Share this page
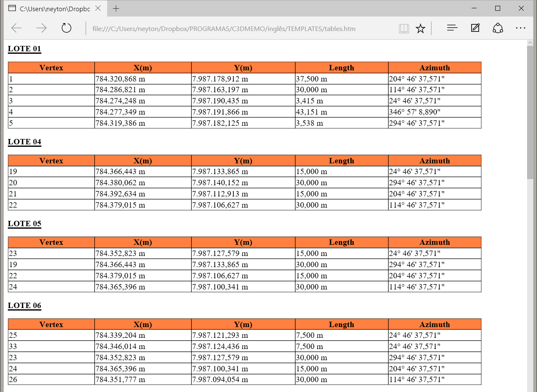Viewport: 537px width, 392px height. 498,28
